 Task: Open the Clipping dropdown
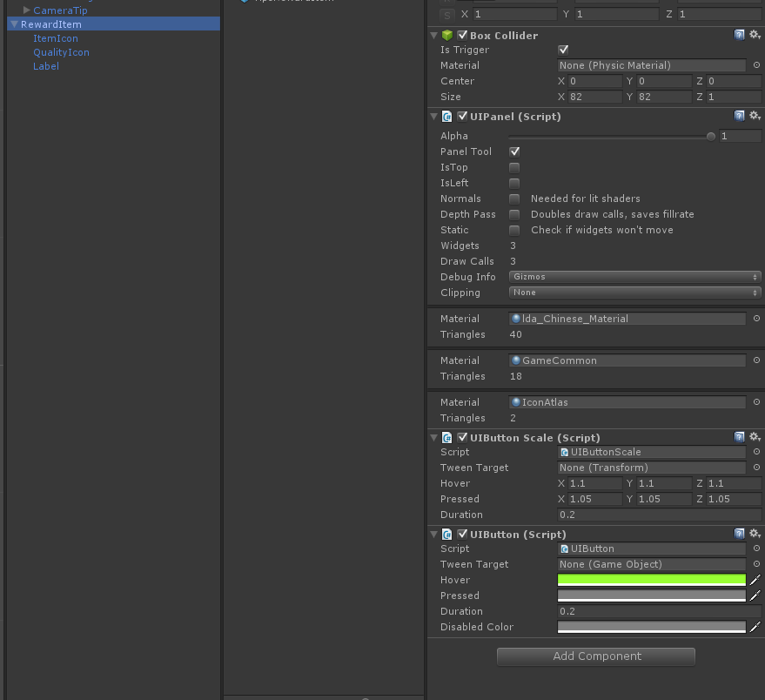(634, 293)
